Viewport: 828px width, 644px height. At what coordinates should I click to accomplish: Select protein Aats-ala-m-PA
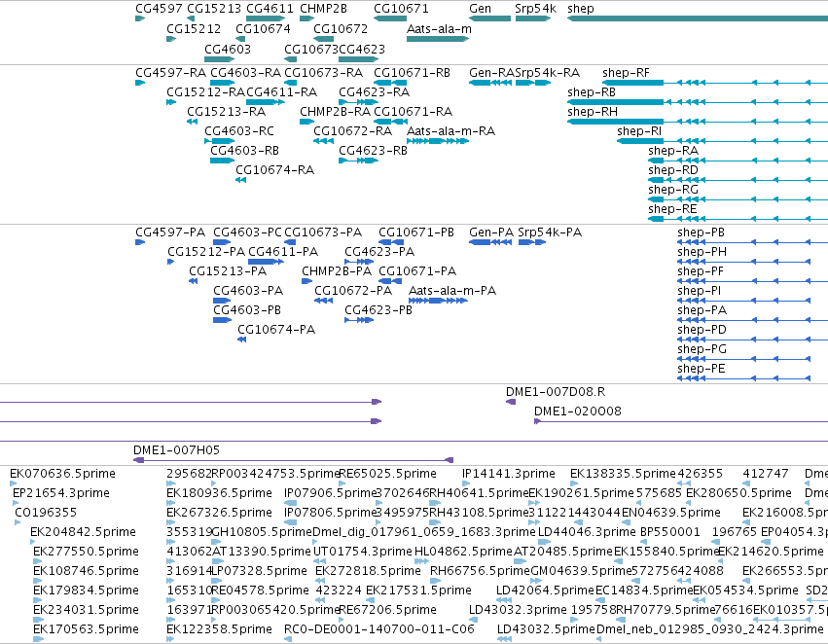point(452,291)
